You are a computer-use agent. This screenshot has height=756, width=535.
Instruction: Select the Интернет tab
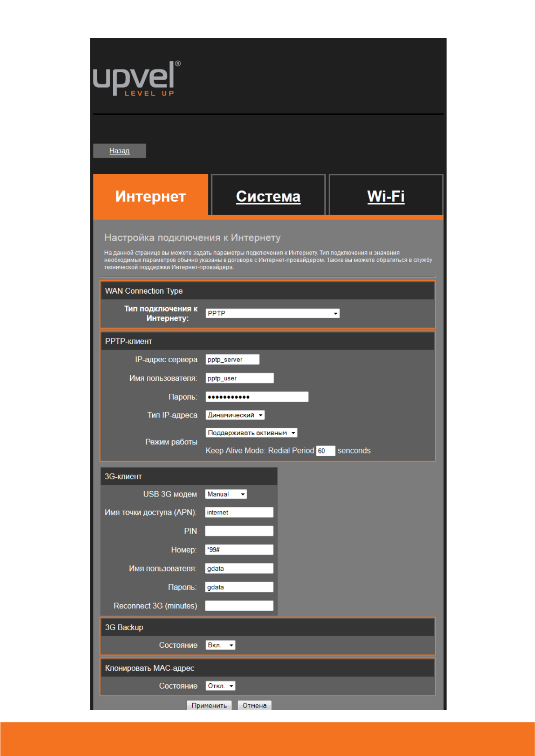click(150, 196)
